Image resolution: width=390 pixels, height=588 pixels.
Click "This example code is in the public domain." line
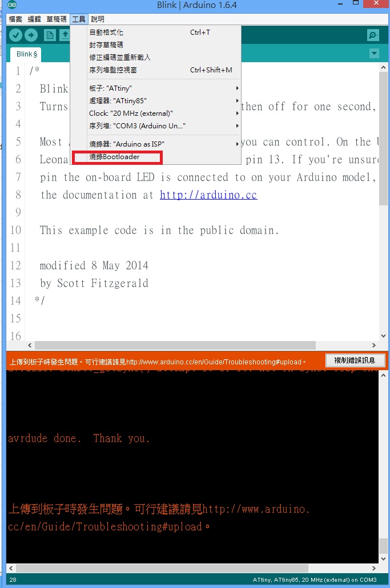pyautogui.click(x=159, y=230)
